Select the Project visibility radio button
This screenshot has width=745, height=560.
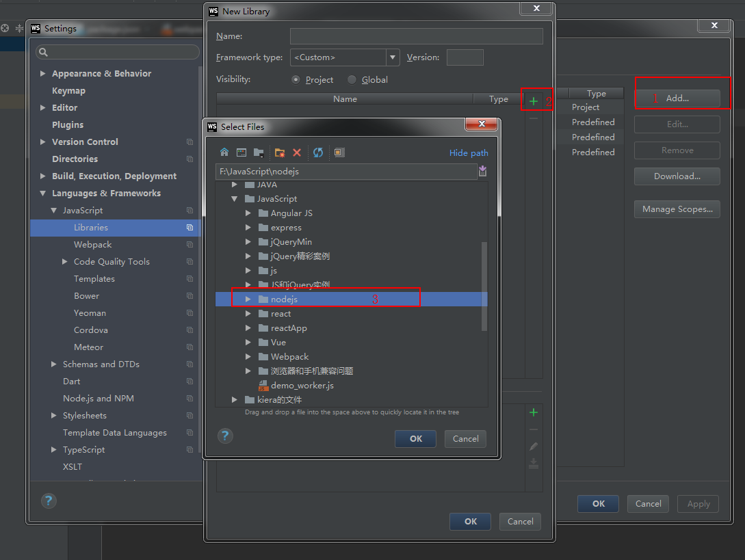tap(296, 80)
